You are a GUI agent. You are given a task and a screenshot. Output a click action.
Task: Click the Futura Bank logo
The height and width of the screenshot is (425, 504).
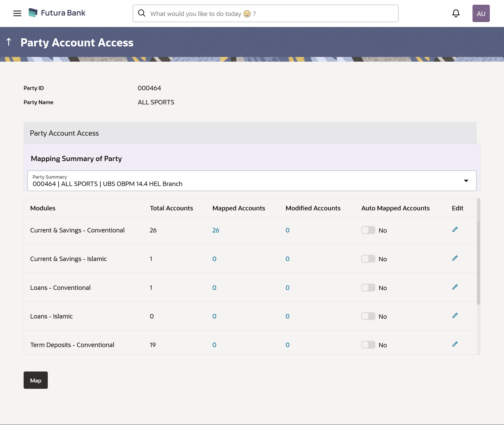pyautogui.click(x=57, y=13)
